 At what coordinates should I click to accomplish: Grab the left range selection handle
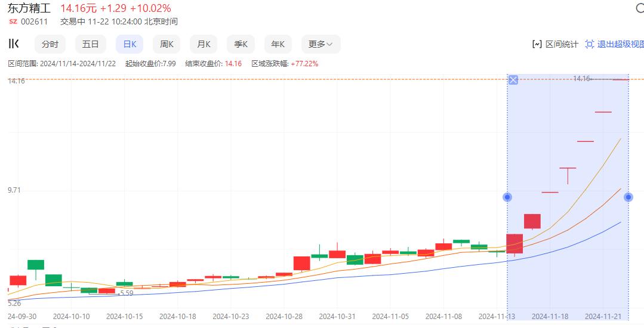[507, 197]
